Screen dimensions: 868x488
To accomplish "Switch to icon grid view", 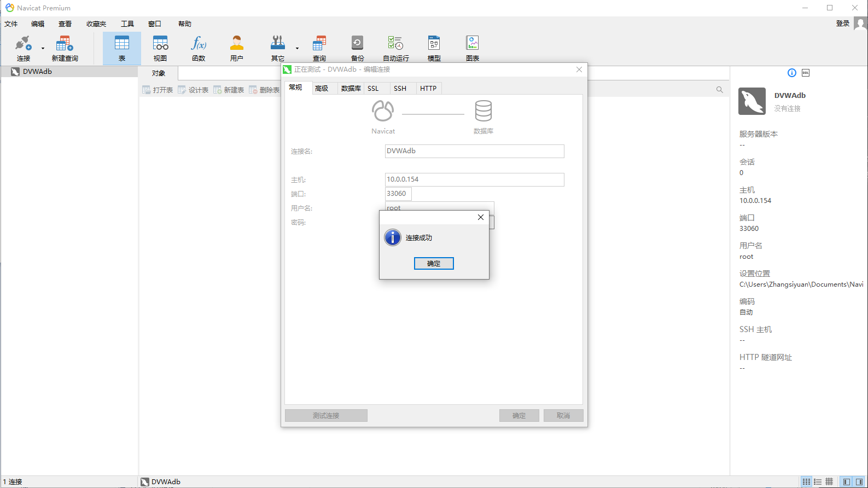I will pyautogui.click(x=806, y=482).
